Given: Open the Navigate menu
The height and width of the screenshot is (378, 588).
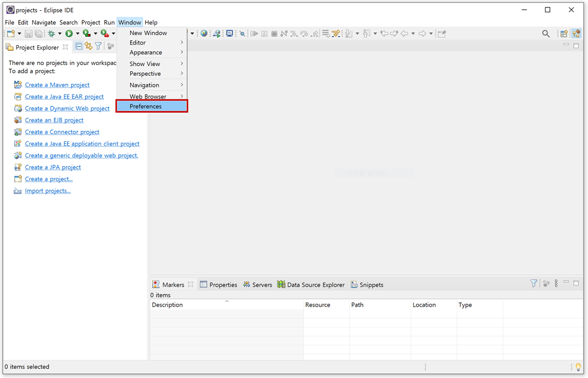Looking at the screenshot, I should point(44,23).
